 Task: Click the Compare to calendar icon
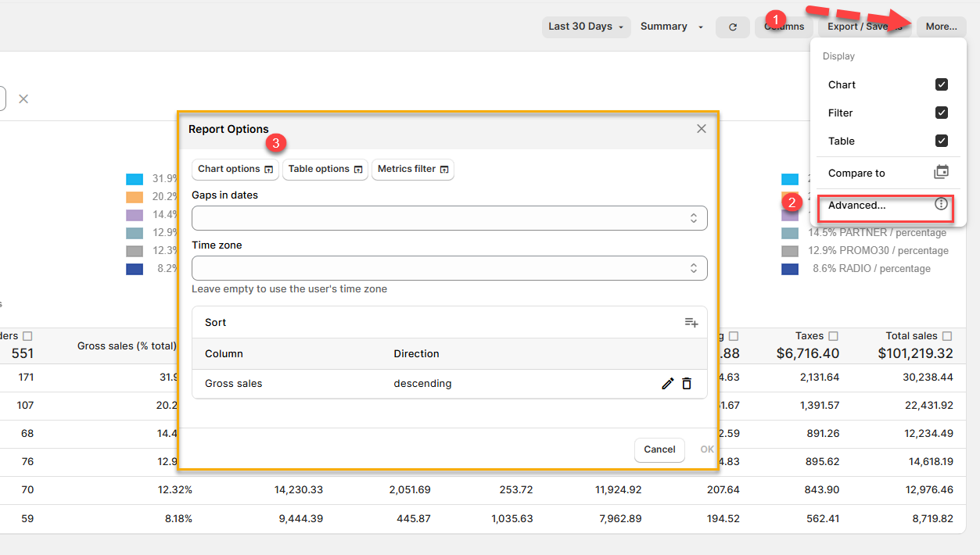pyautogui.click(x=941, y=173)
